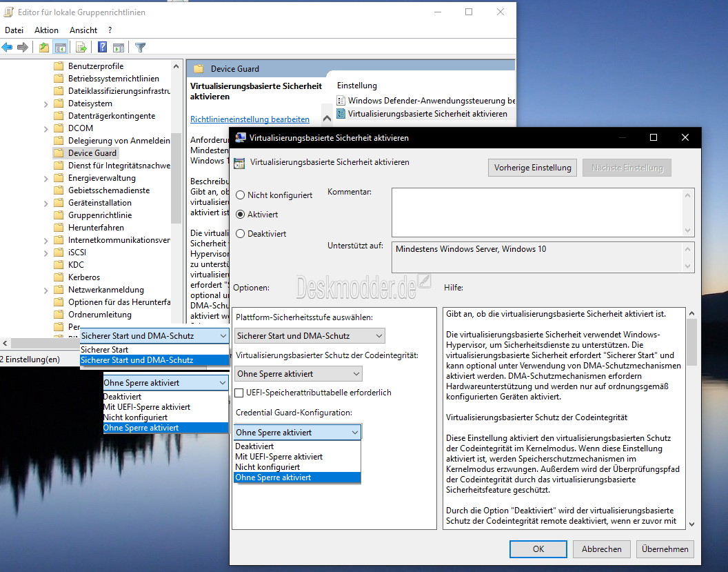Toggle the Show/Hide Console Tree icon
The height and width of the screenshot is (572, 728).
click(x=61, y=47)
